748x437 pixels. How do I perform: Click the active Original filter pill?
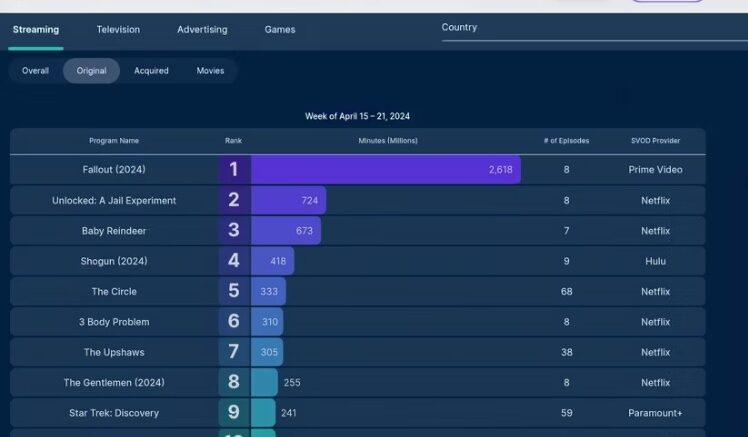point(91,71)
